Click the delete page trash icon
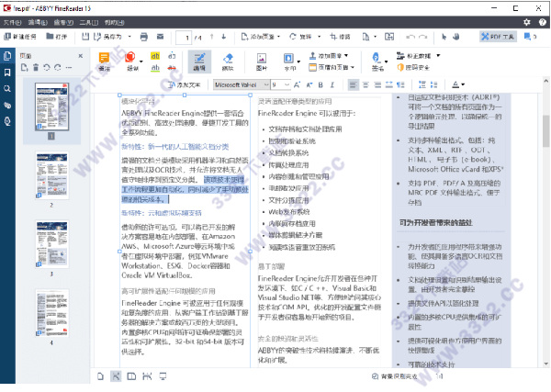 36,67
